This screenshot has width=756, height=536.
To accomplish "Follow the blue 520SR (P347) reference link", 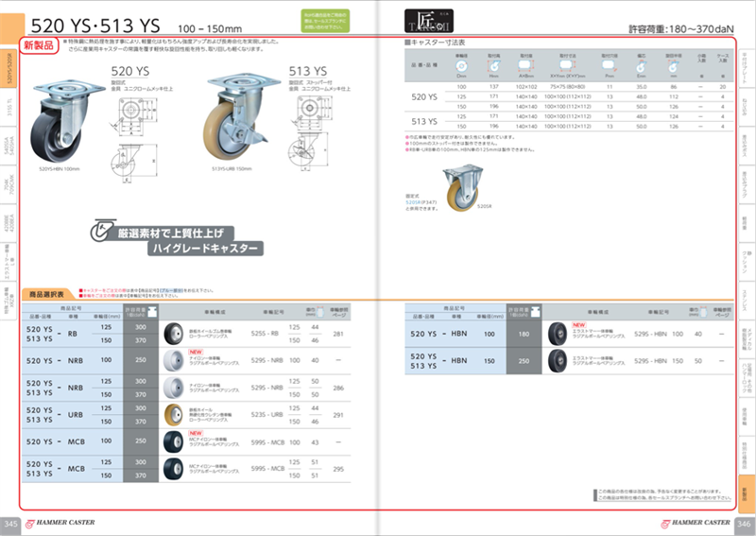I will (x=421, y=202).
